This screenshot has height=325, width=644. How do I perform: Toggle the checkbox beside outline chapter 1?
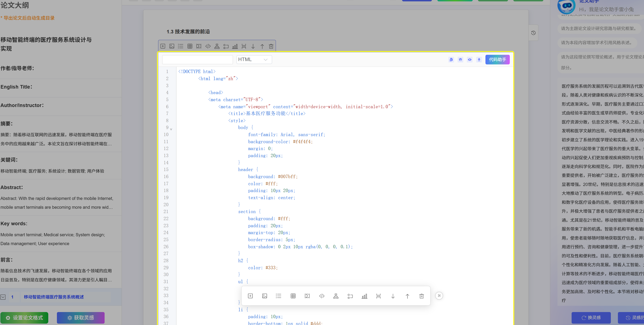[3, 297]
